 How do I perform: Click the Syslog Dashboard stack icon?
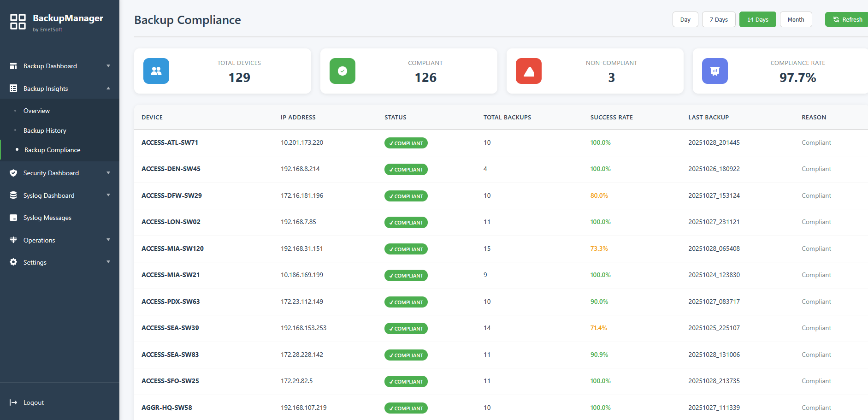click(13, 195)
